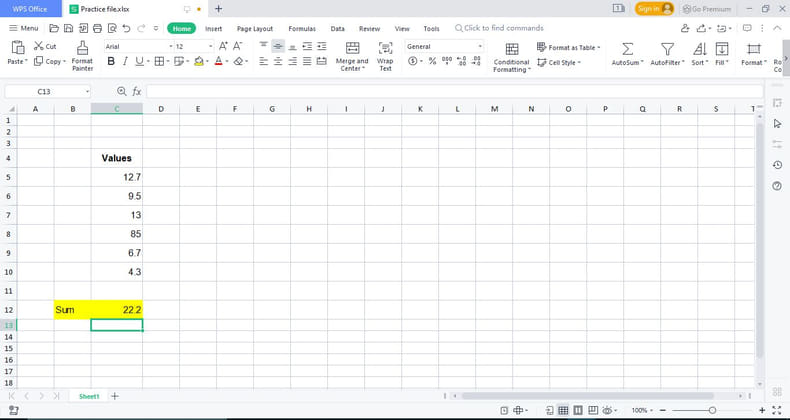Toggle Middle Align vertical alignment
Image resolution: width=790 pixels, height=420 pixels.
coord(278,46)
